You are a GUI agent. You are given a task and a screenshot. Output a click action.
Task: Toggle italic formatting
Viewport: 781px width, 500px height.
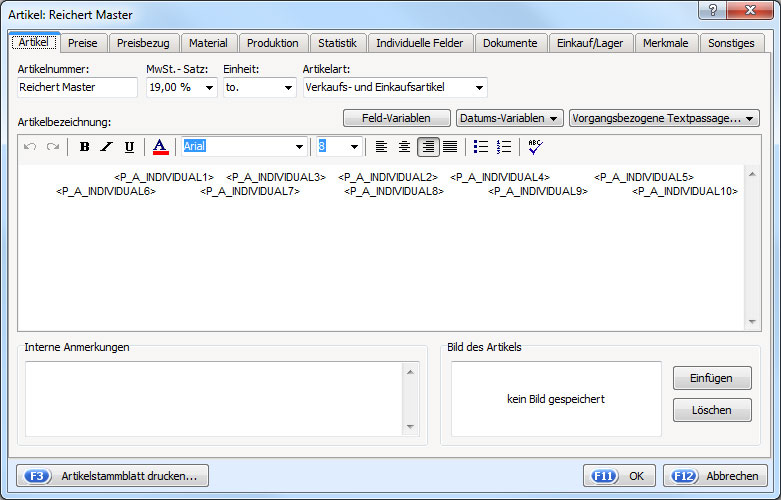107,146
